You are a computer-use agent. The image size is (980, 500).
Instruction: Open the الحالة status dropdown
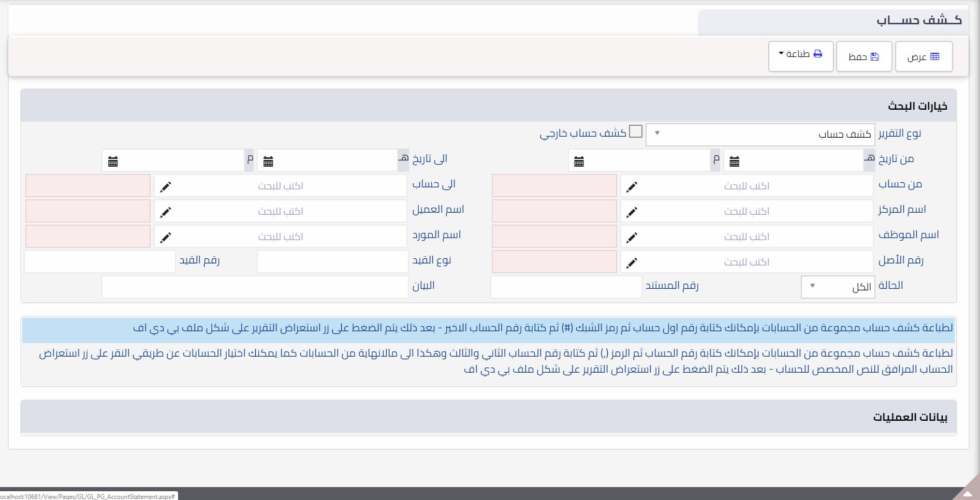838,287
